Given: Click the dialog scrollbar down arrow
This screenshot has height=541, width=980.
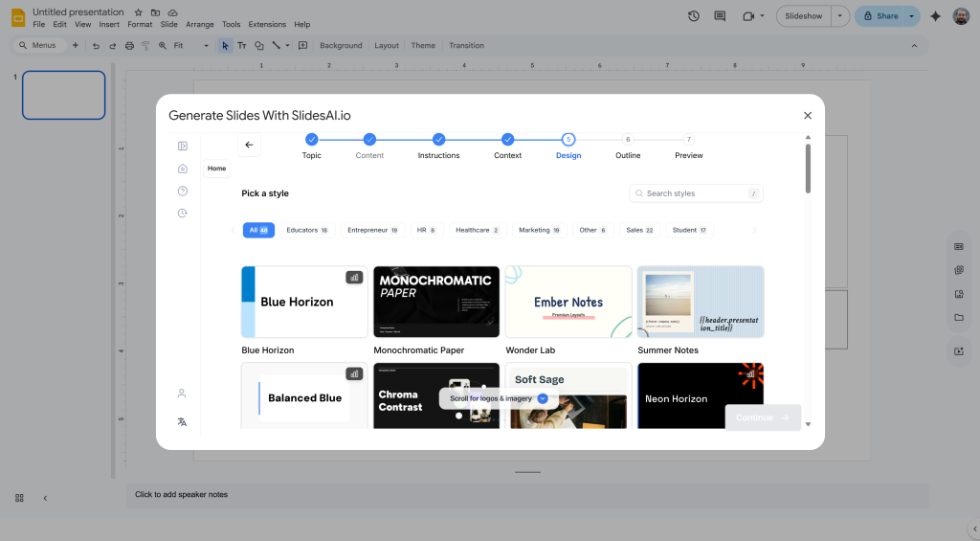Looking at the screenshot, I should pyautogui.click(x=808, y=423).
